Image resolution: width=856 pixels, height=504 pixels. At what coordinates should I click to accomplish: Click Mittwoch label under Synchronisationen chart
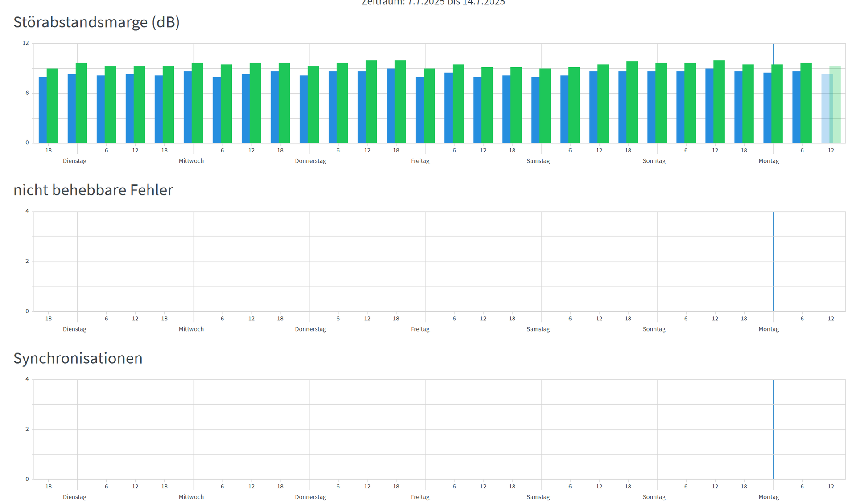click(x=191, y=497)
